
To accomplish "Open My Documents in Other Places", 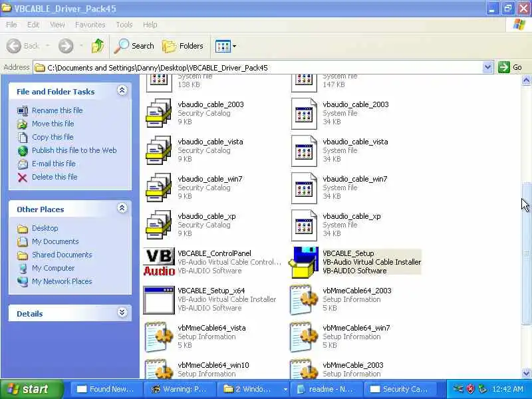I will tap(55, 241).
